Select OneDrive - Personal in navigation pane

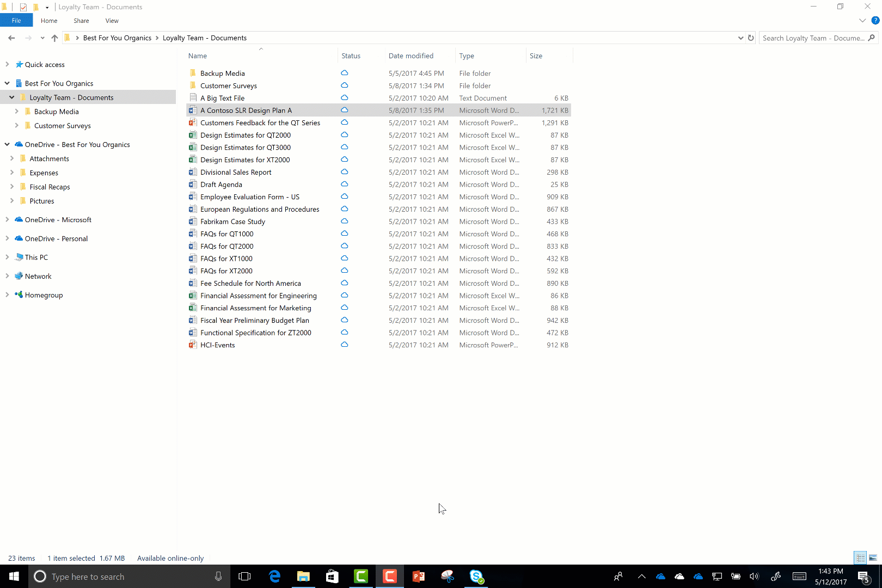click(56, 238)
